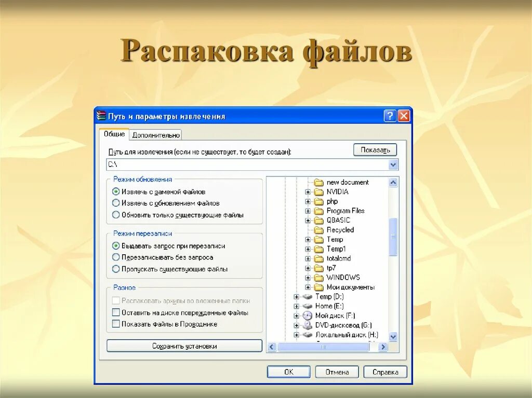Screen dimensions: 532x398
Task: Click the WinRAR icon in dialog title bar
Action: click(101, 116)
